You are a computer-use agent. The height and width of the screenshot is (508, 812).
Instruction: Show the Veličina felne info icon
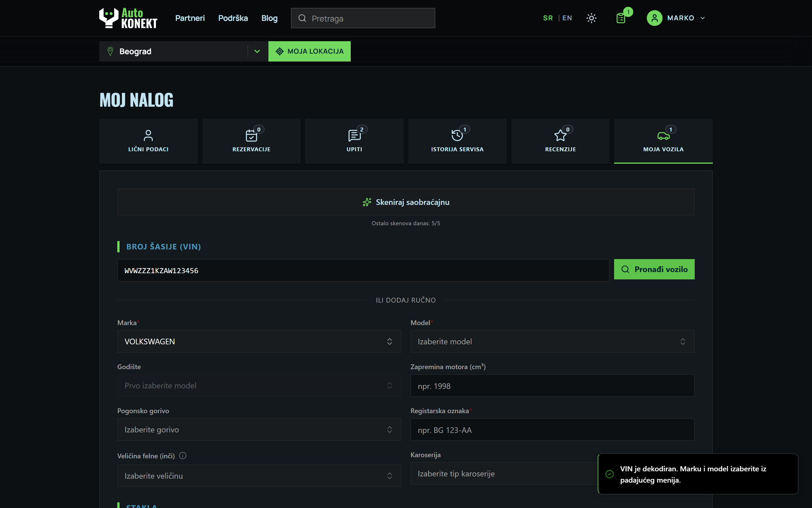pos(182,456)
